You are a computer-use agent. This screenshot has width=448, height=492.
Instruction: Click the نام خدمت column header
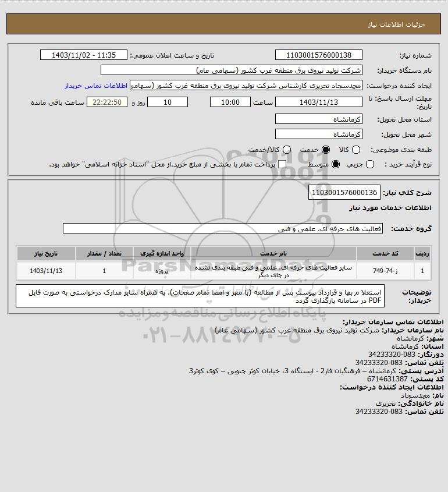click(x=273, y=253)
